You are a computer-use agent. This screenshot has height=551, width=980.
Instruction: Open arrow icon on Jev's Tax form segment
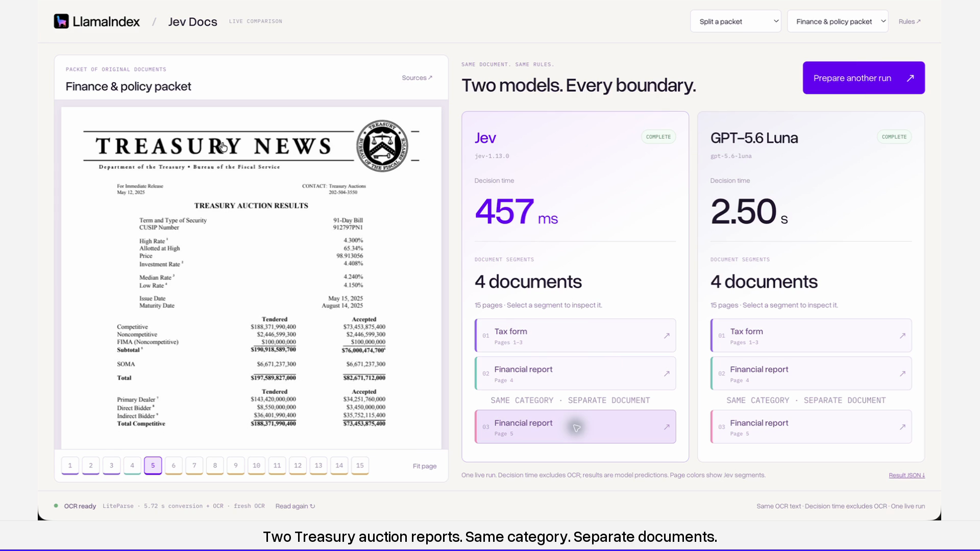[x=667, y=336]
